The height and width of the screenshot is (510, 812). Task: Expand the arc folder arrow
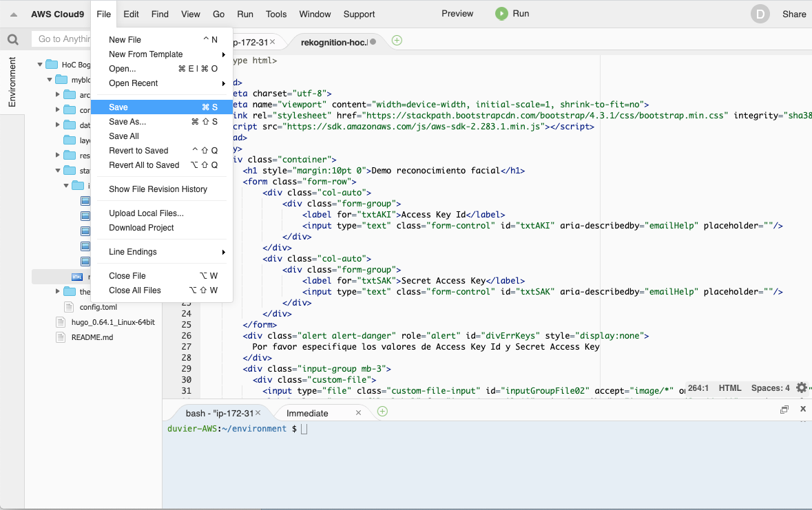click(57, 94)
